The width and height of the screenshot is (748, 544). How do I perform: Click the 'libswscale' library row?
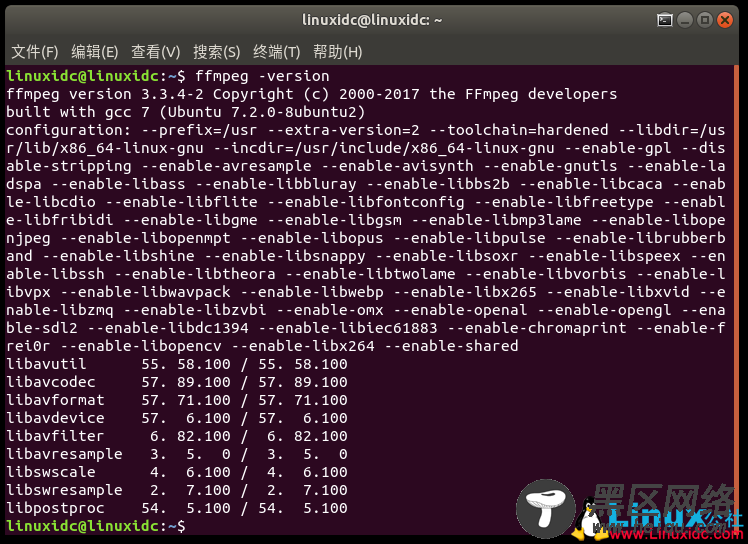(x=177, y=472)
